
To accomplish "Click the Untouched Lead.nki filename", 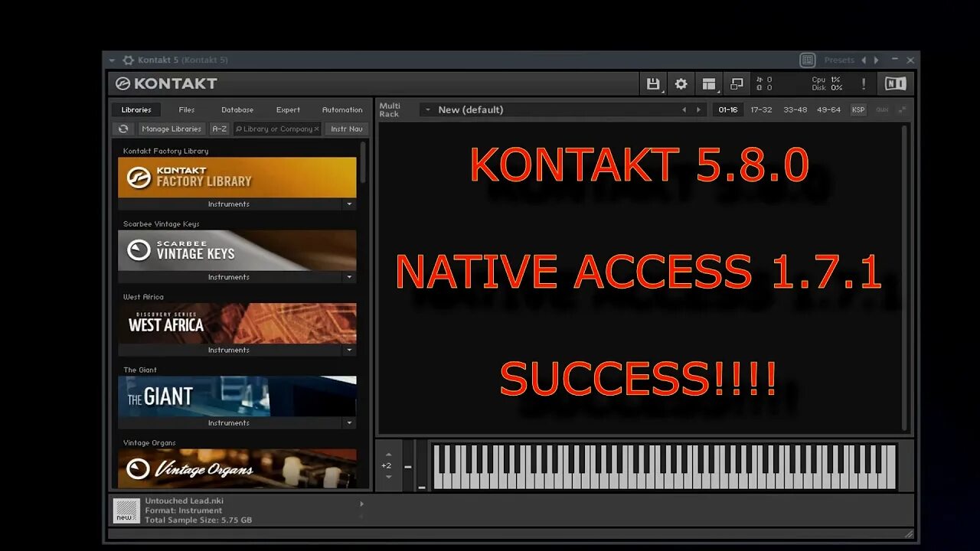I will pyautogui.click(x=184, y=500).
